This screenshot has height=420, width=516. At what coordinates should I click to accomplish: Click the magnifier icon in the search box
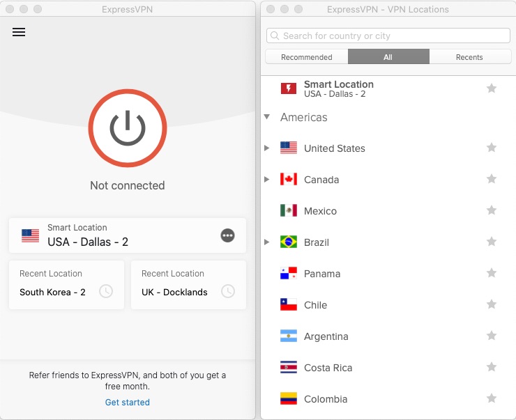(275, 36)
